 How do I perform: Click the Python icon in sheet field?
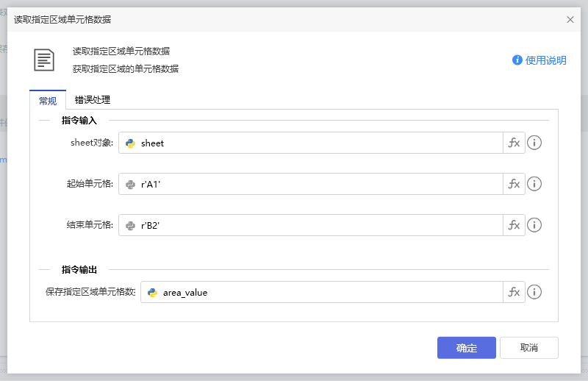131,143
